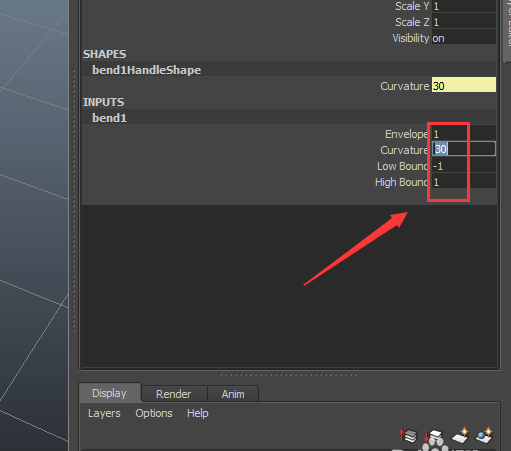Select the Curvature label under bend1
511x451 pixels.
(x=404, y=150)
